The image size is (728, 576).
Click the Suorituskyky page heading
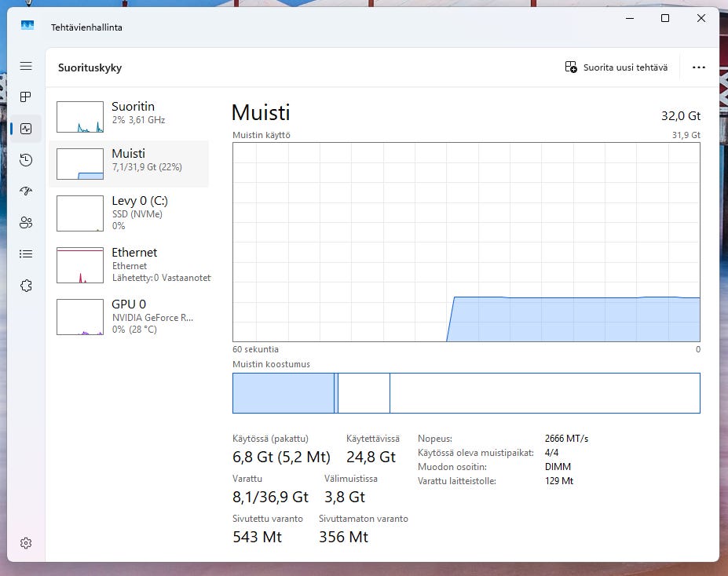pyautogui.click(x=90, y=67)
